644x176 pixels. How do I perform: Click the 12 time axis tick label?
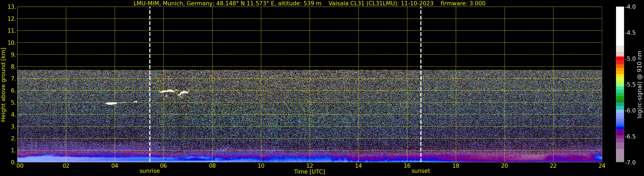coord(310,166)
